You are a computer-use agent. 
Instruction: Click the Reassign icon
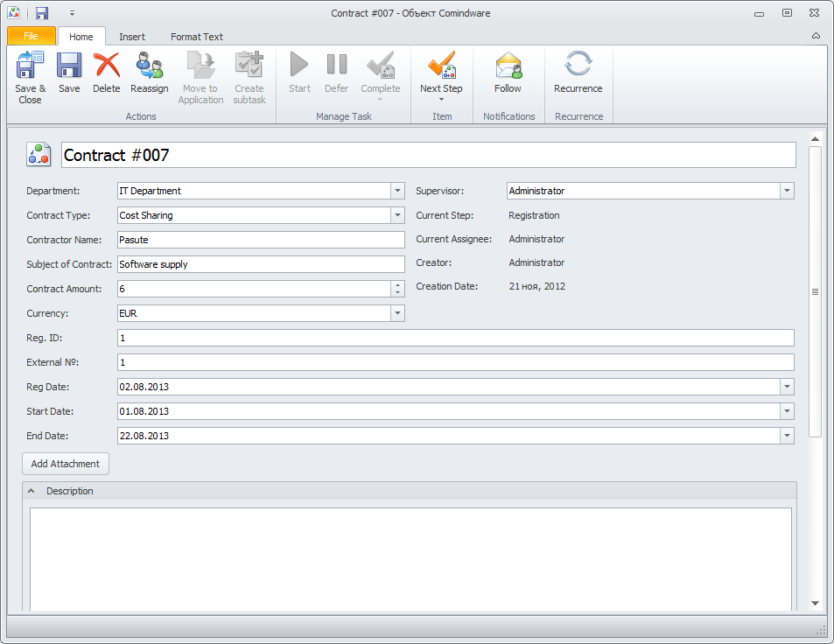tap(149, 65)
